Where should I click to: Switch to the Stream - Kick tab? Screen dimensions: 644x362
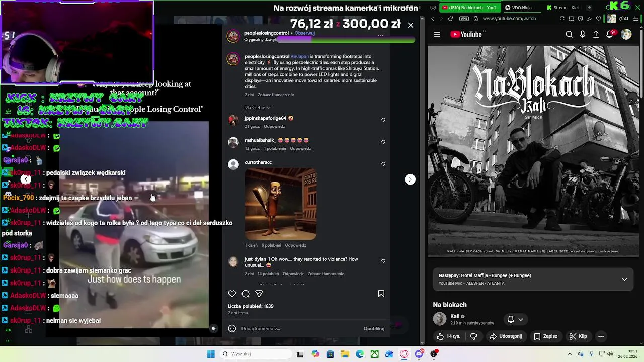click(563, 8)
